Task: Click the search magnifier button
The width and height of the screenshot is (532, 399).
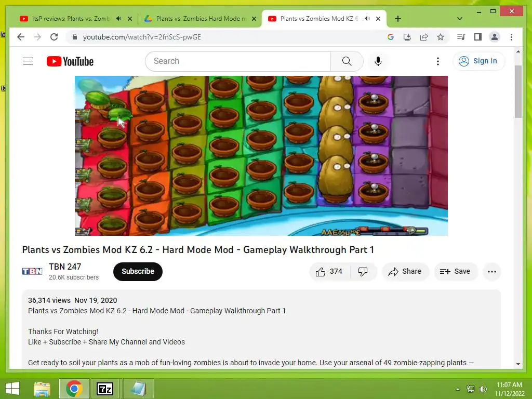Action: point(347,61)
